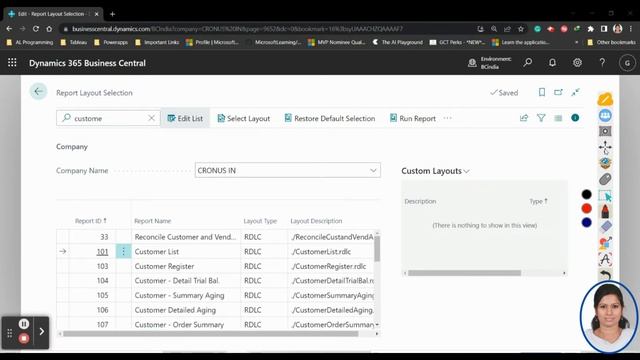Select Customer - Detail Trial Bal. cell
This screenshot has width=640, height=360.
point(177,281)
